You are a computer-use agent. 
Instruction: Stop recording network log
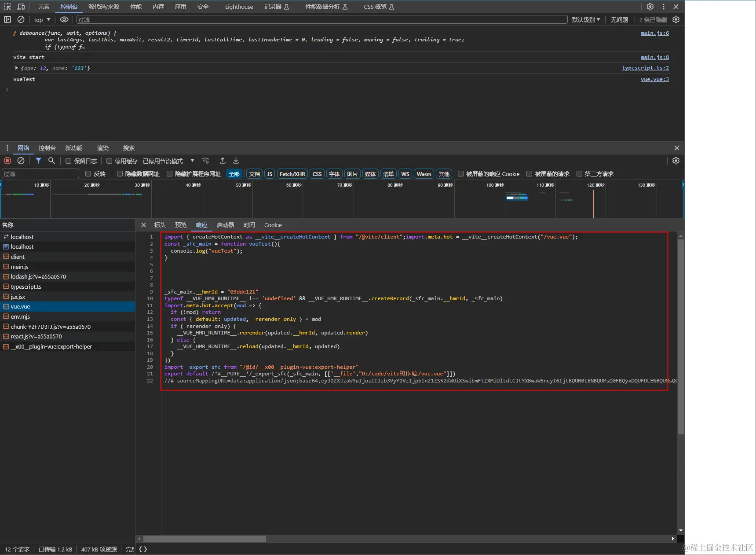tap(7, 161)
